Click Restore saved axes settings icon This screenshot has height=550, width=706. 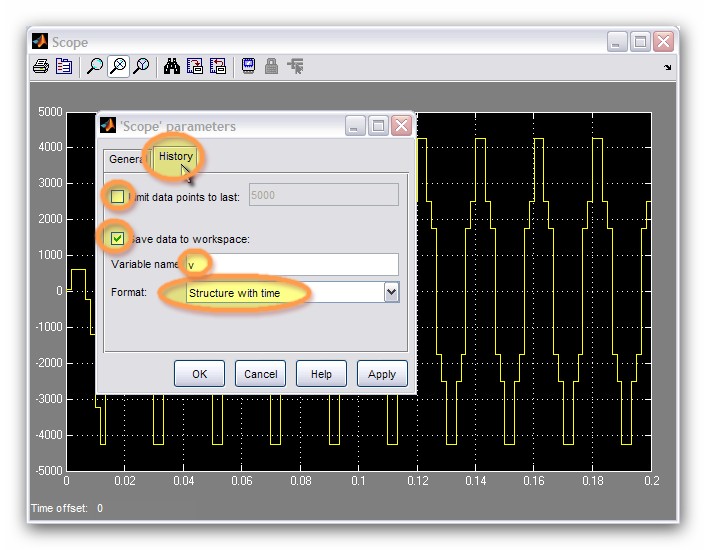tap(217, 67)
